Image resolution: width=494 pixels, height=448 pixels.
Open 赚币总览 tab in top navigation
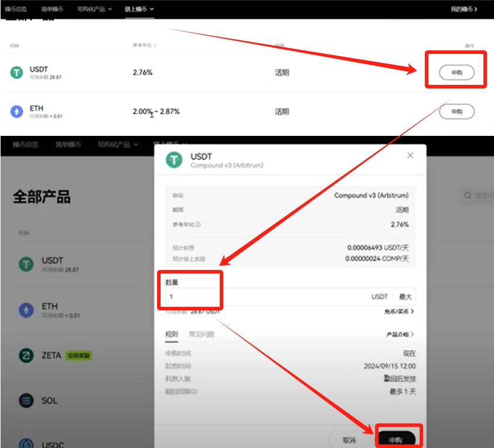16,9
